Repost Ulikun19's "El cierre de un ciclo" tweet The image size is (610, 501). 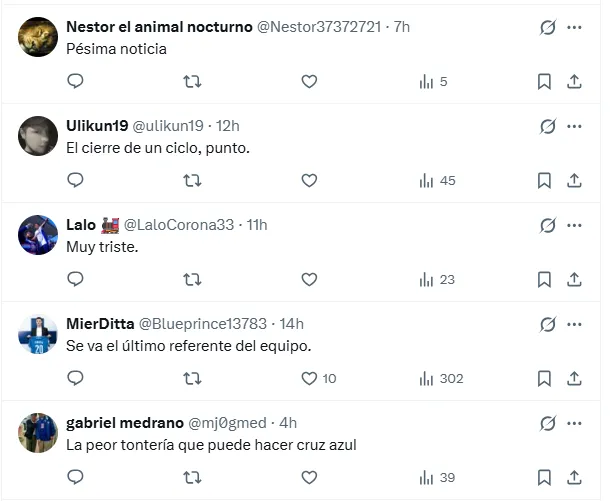coord(192,181)
